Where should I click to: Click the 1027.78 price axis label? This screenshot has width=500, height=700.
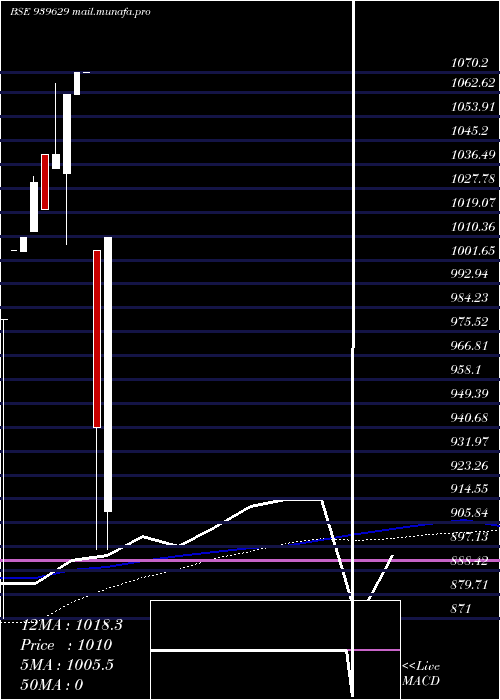coord(473,179)
